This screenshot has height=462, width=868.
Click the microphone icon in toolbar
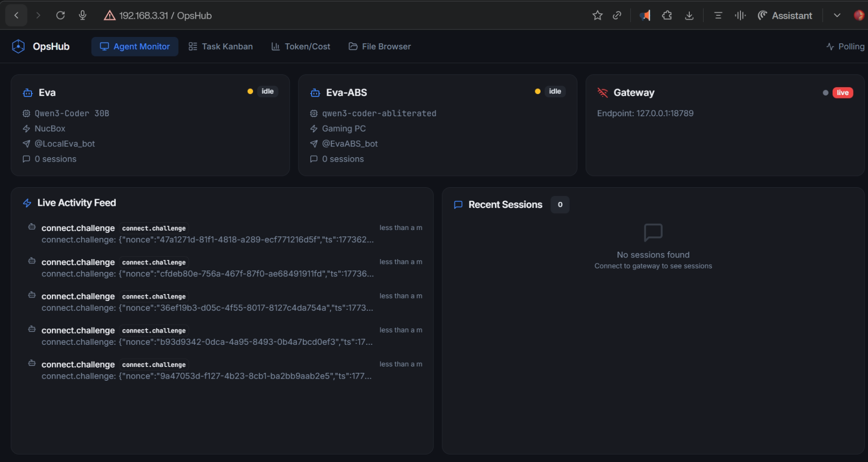click(83, 15)
